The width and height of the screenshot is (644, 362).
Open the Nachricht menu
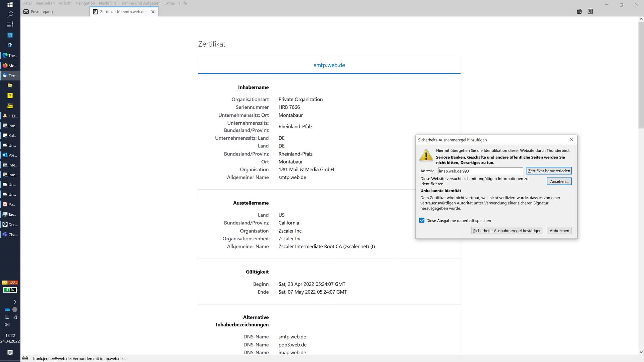tap(107, 3)
